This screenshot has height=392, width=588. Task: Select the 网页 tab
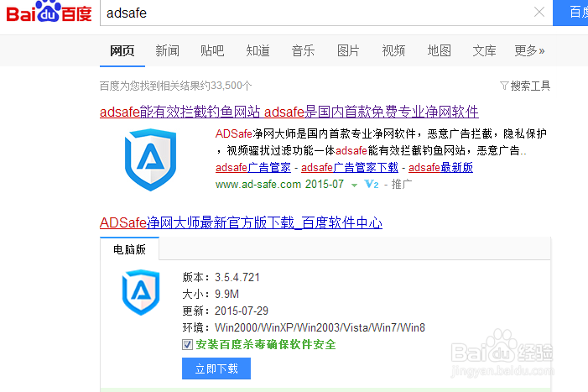tap(122, 50)
